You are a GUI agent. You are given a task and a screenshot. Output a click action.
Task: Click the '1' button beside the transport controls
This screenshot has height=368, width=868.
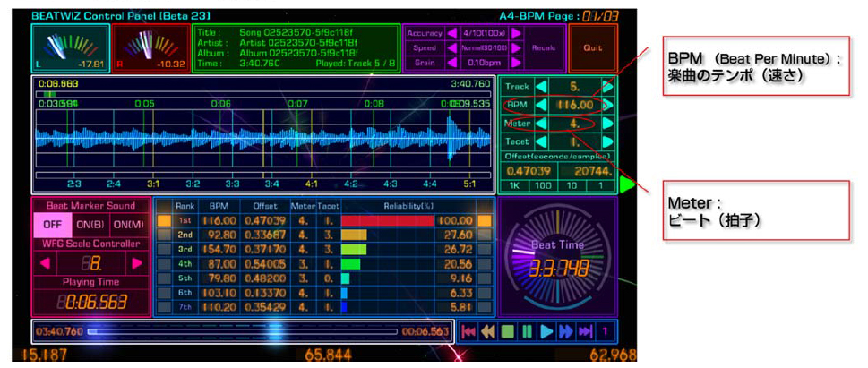click(x=605, y=331)
